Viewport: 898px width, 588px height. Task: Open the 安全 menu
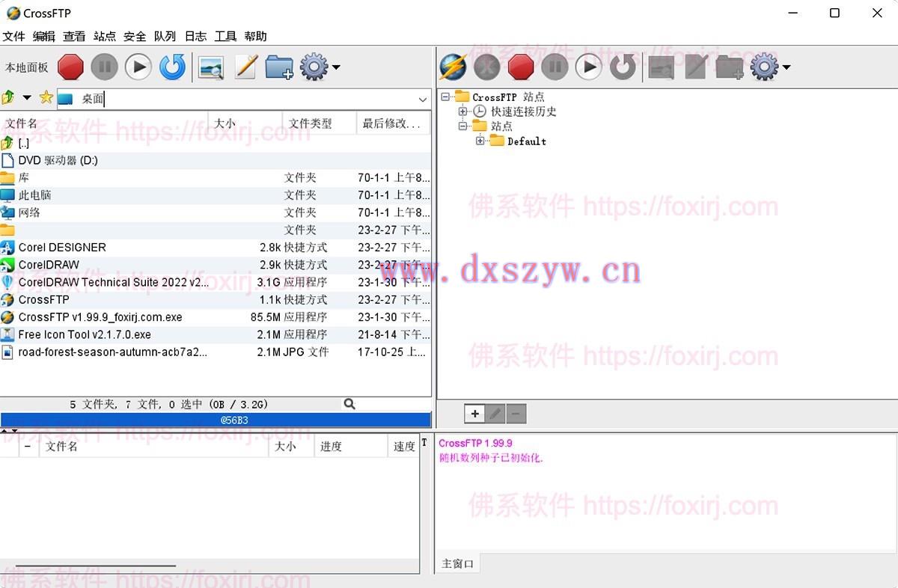(x=135, y=36)
